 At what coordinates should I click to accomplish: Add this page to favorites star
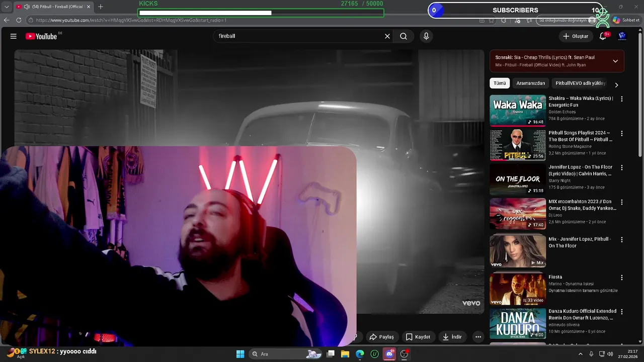[x=492, y=20]
